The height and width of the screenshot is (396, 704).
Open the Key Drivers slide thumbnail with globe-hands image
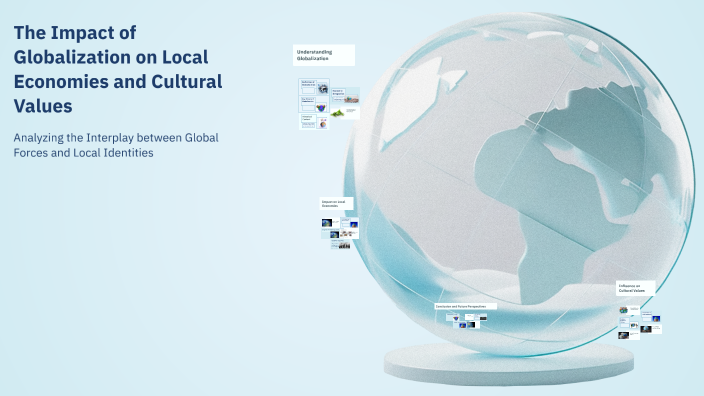[x=314, y=105]
